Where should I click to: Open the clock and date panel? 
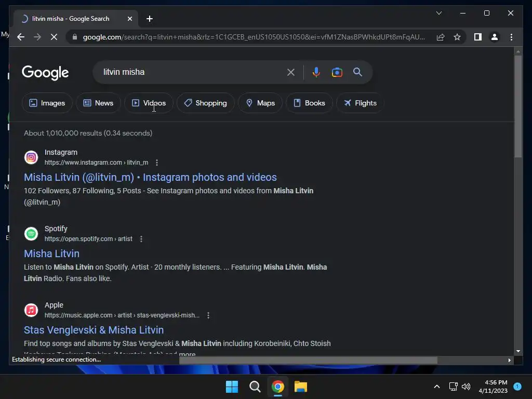point(493,387)
